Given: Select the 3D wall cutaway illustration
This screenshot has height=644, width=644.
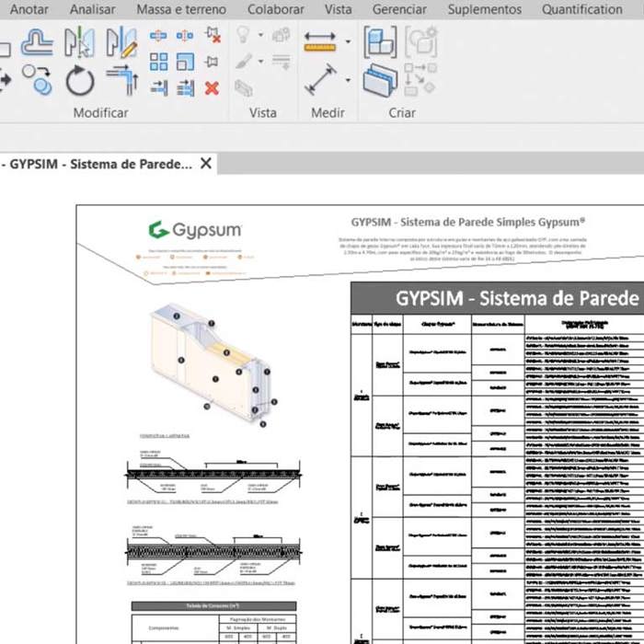Looking at the screenshot, I should (x=213, y=365).
